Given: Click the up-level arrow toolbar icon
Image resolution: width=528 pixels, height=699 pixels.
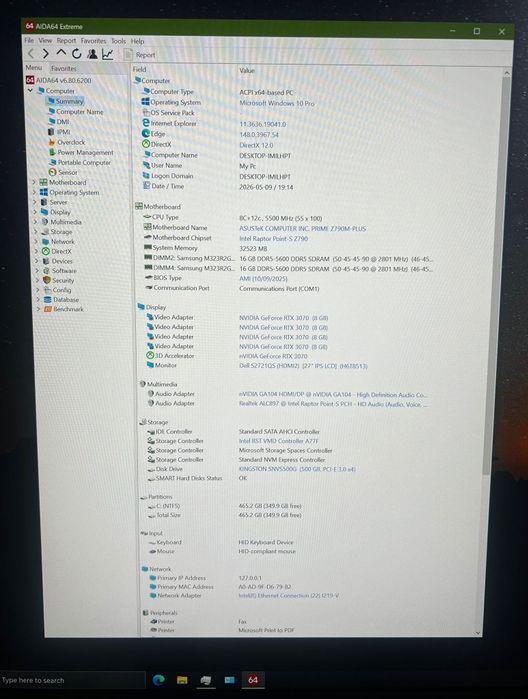Looking at the screenshot, I should (61, 53).
